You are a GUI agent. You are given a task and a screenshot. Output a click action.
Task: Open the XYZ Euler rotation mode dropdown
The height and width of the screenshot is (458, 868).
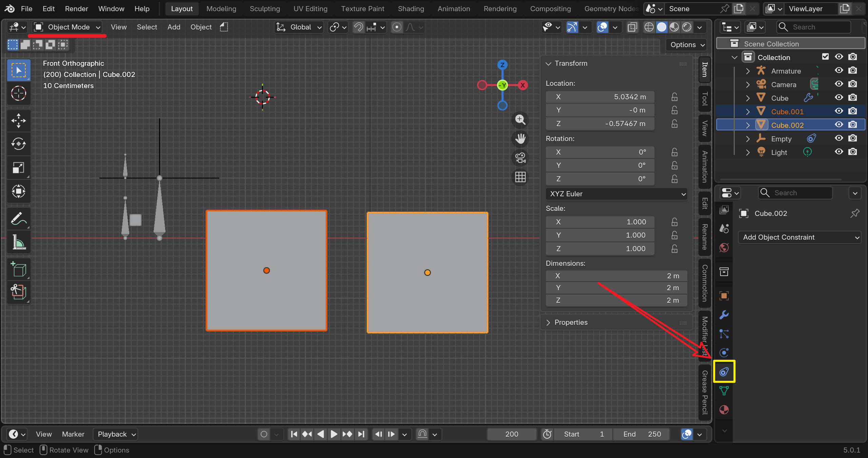(x=616, y=194)
